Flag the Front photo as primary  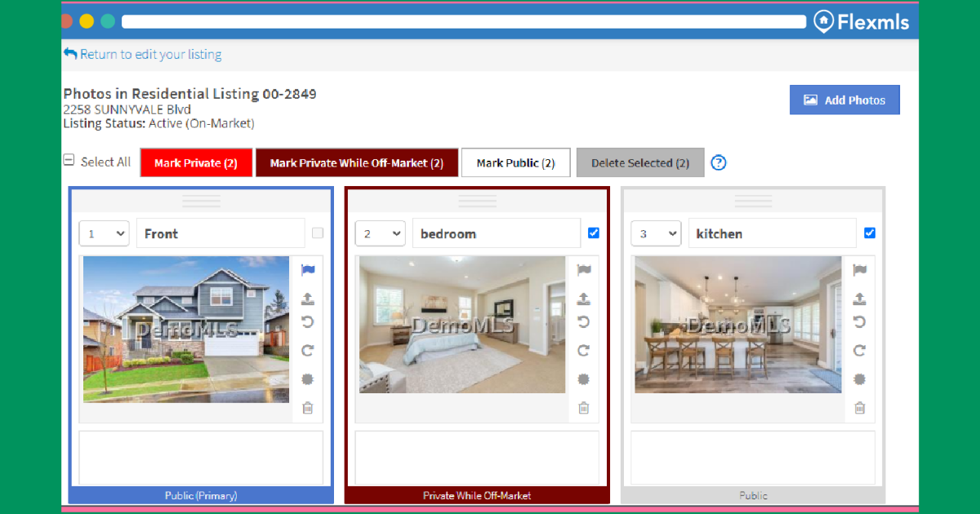[308, 270]
